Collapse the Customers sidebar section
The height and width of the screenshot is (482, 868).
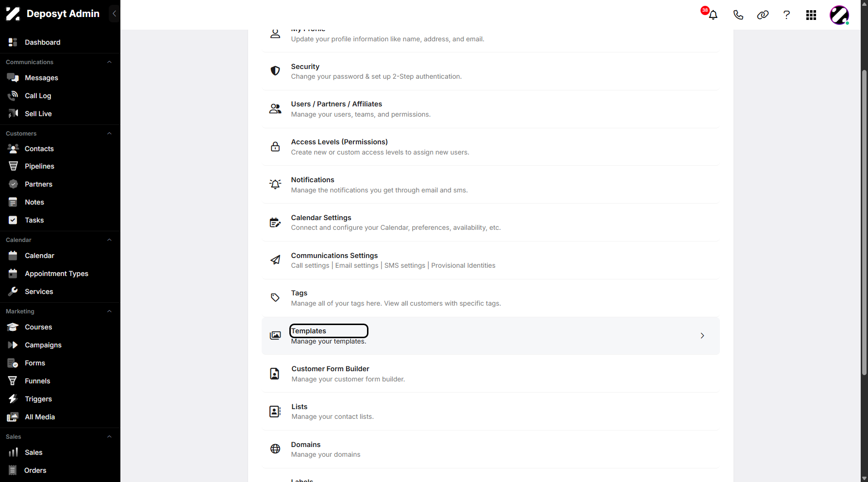click(109, 134)
